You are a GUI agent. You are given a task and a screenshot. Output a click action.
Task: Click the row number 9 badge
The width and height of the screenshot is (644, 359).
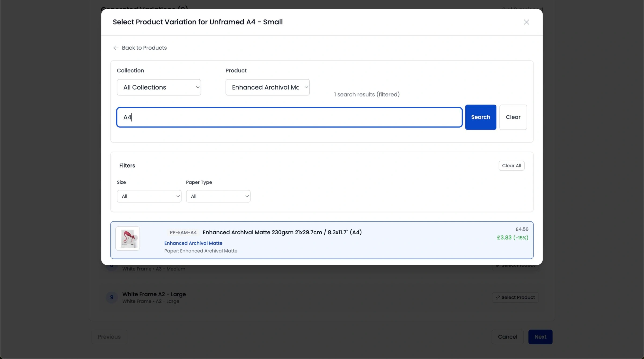[112, 297]
